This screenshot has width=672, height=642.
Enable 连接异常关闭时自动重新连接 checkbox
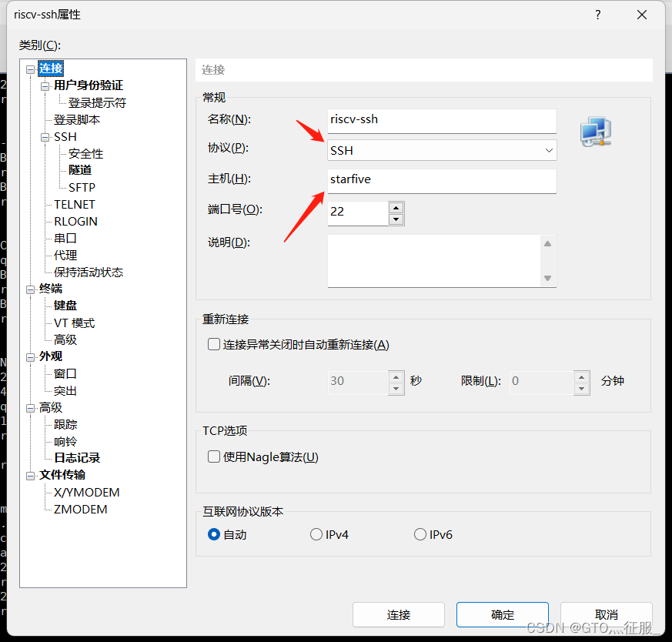point(213,344)
